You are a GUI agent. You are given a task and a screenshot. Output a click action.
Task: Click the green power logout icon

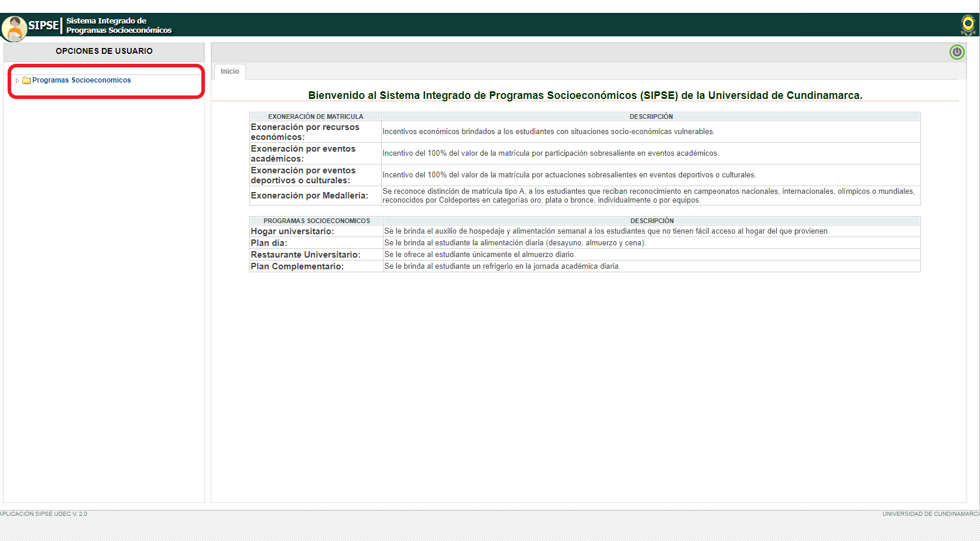pos(957,52)
